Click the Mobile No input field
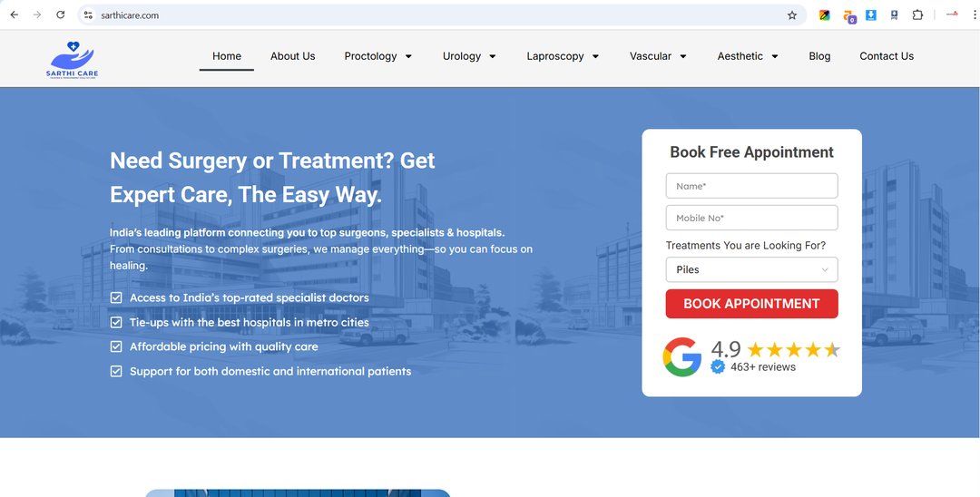The image size is (980, 497). point(751,218)
